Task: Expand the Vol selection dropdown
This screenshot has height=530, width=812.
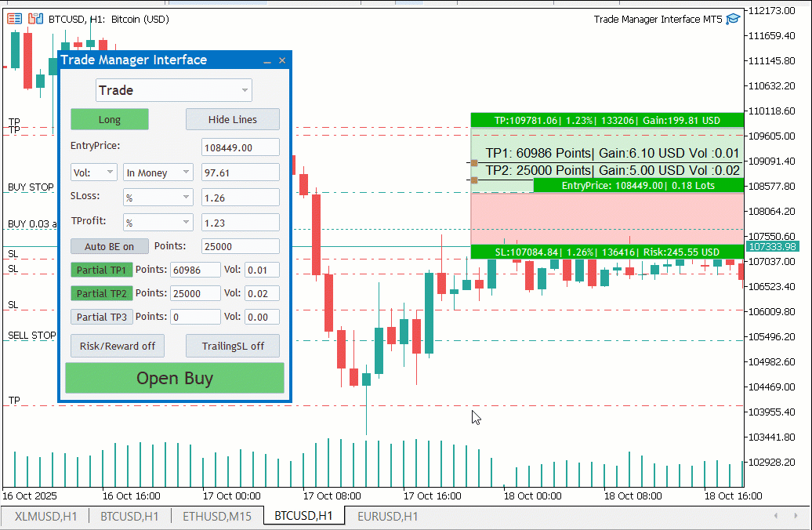Action: pyautogui.click(x=93, y=172)
